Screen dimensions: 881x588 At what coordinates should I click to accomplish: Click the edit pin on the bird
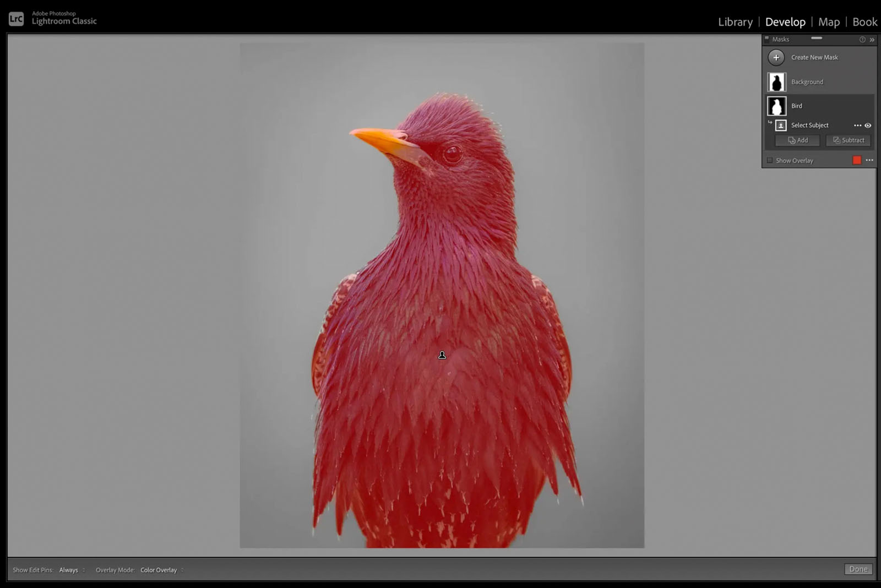(x=441, y=355)
